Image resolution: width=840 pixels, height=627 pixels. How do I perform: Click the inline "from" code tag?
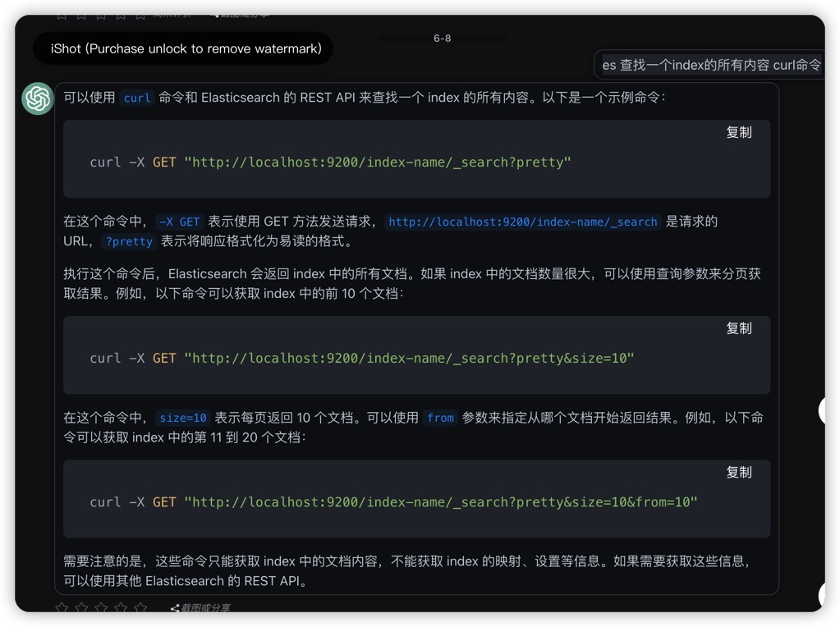pyautogui.click(x=440, y=418)
